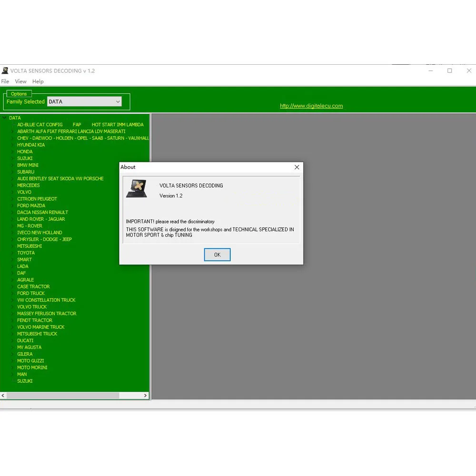This screenshot has height=476, width=476.
Task: Select MERCEDES tree item
Action: pos(28,185)
